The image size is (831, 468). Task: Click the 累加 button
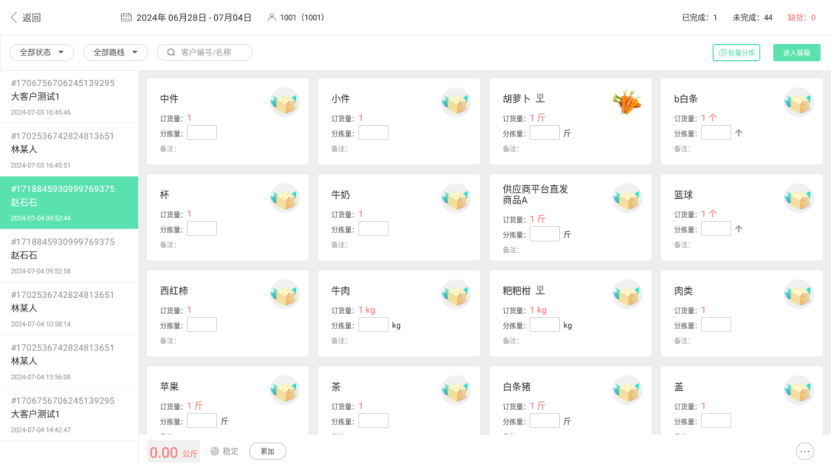[x=268, y=452]
